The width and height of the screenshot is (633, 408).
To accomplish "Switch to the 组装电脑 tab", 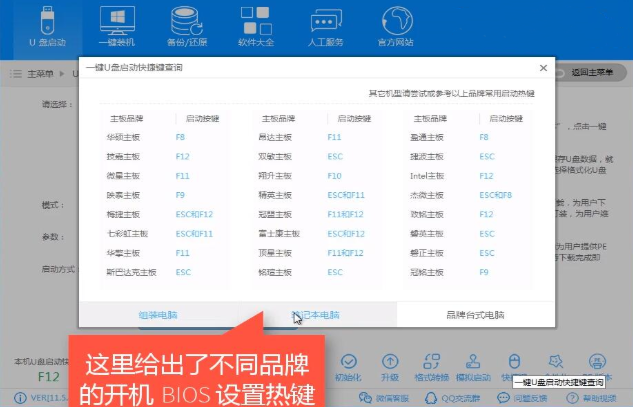I will 158,315.
